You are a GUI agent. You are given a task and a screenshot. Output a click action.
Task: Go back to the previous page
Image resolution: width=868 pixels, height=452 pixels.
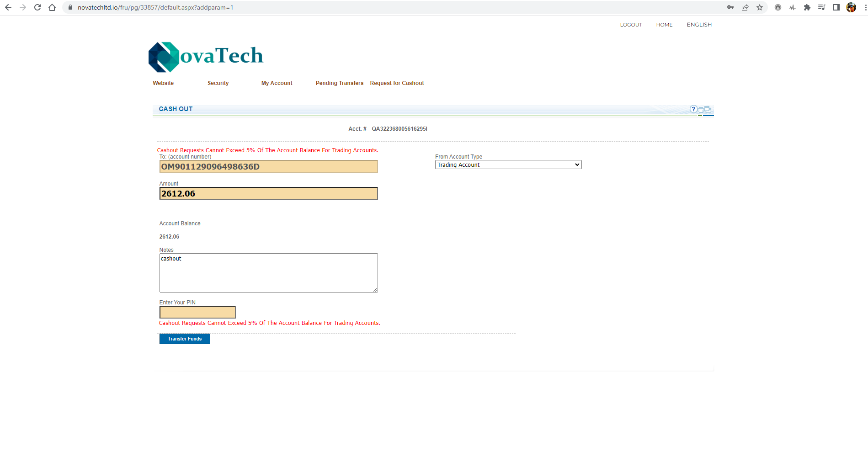coord(8,7)
